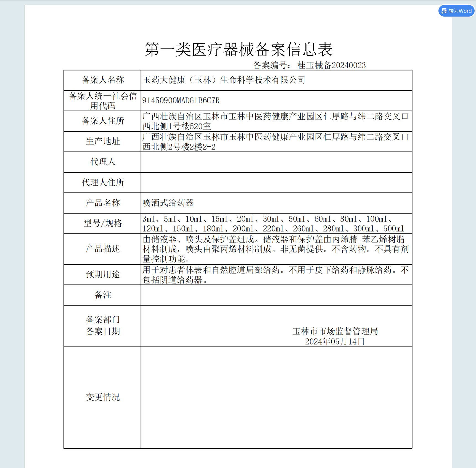Screen dimensions: 476x468
Task: Click the credit code 91450900MADG1B6C7R
Action: [x=181, y=101]
